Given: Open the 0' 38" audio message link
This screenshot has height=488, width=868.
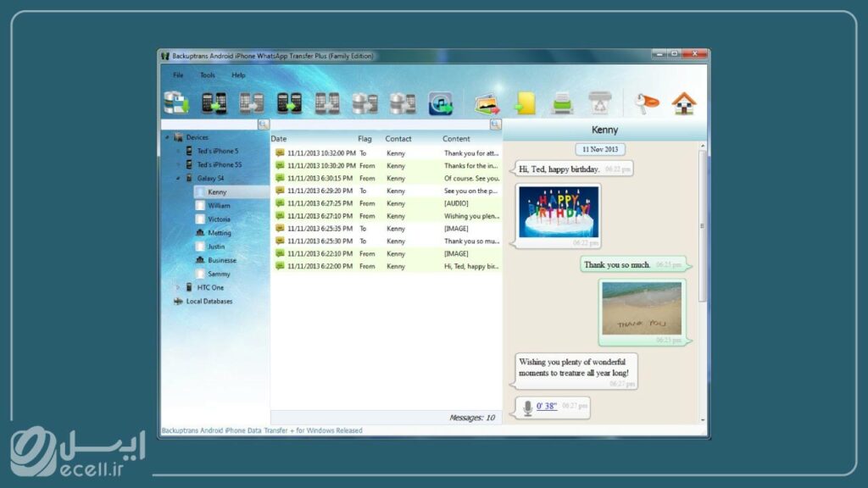Looking at the screenshot, I should tap(547, 406).
